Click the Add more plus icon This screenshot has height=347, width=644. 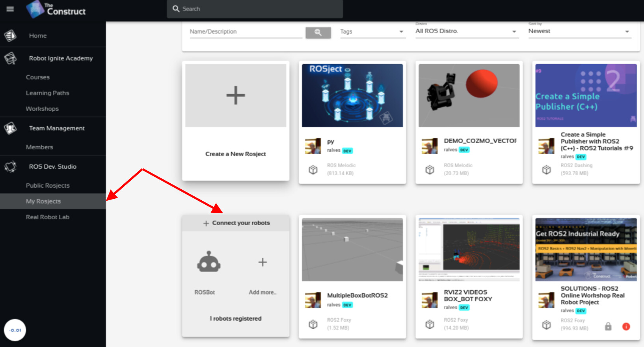click(x=262, y=262)
